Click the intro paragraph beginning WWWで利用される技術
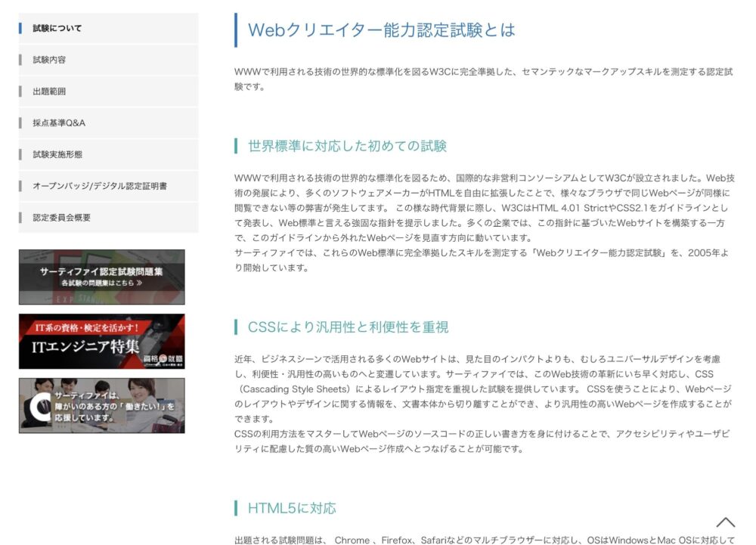Screen dimensions: 756x545 click(x=484, y=79)
